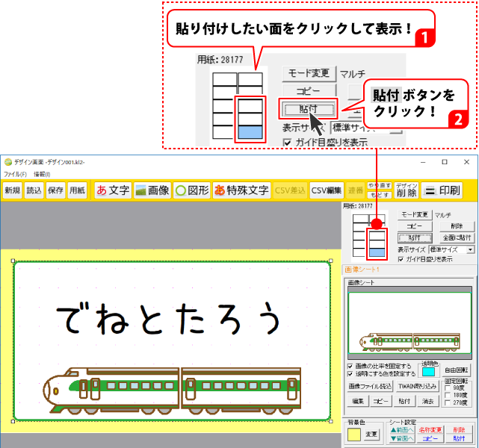Click the モード変更 button
This screenshot has height=448, width=479.
click(x=415, y=215)
